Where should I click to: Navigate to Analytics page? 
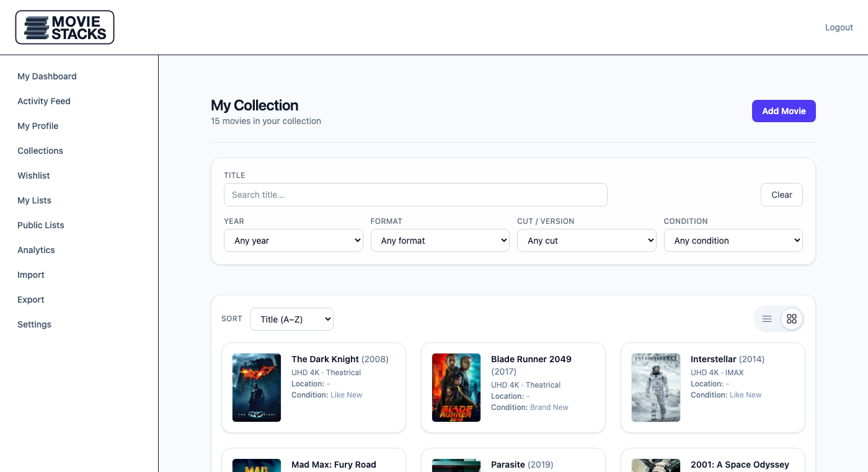(x=36, y=250)
